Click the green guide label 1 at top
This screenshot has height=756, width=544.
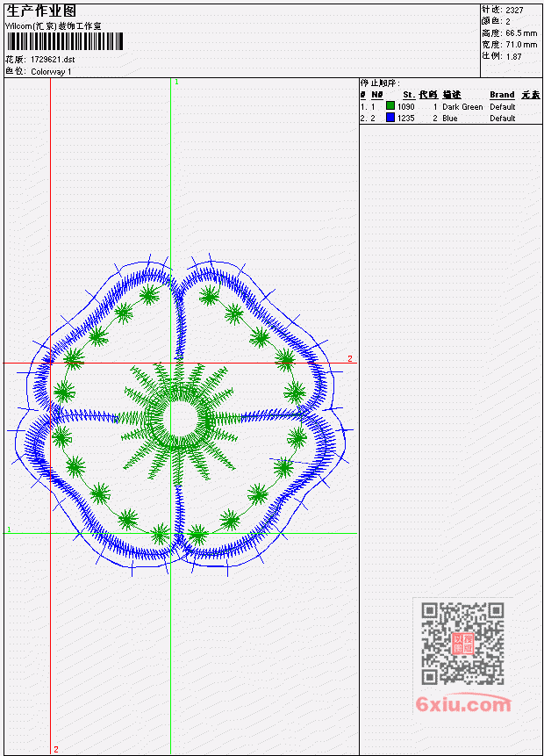[177, 82]
